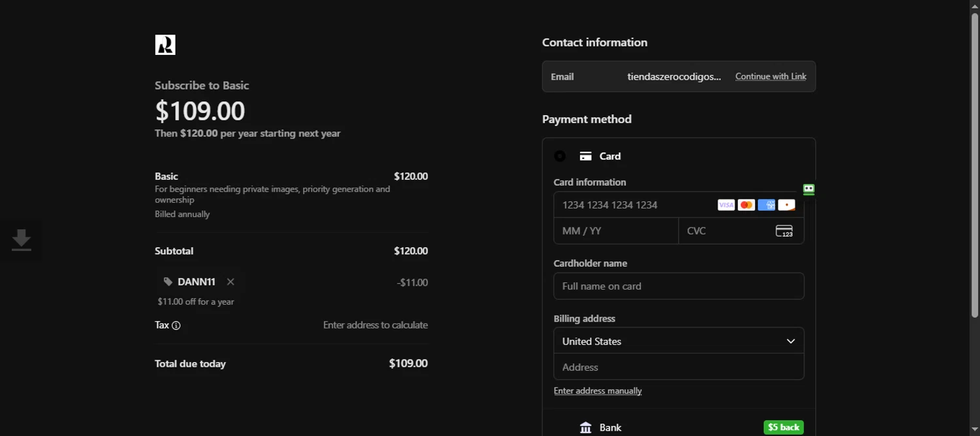Click the download arrow icon on left edge

[22, 240]
